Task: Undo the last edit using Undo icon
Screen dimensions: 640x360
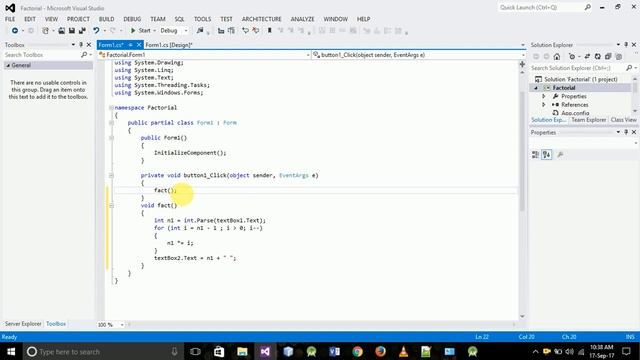Action: [96, 31]
